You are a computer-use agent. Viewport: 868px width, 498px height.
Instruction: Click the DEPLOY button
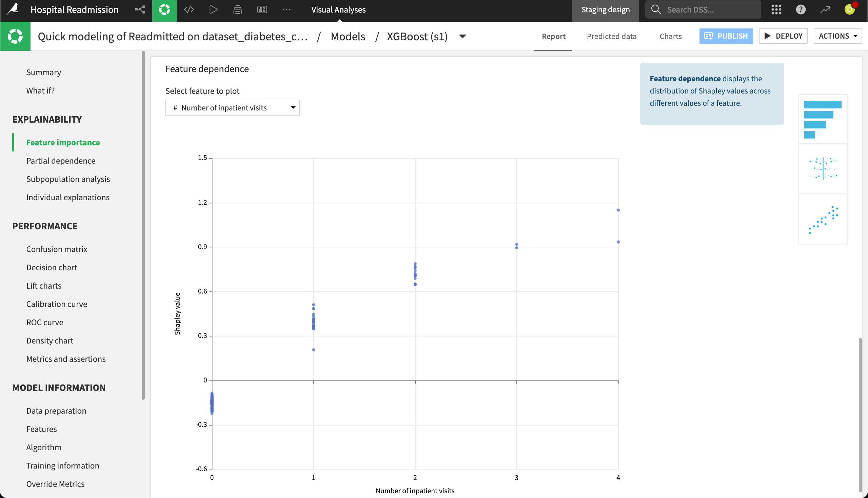784,36
